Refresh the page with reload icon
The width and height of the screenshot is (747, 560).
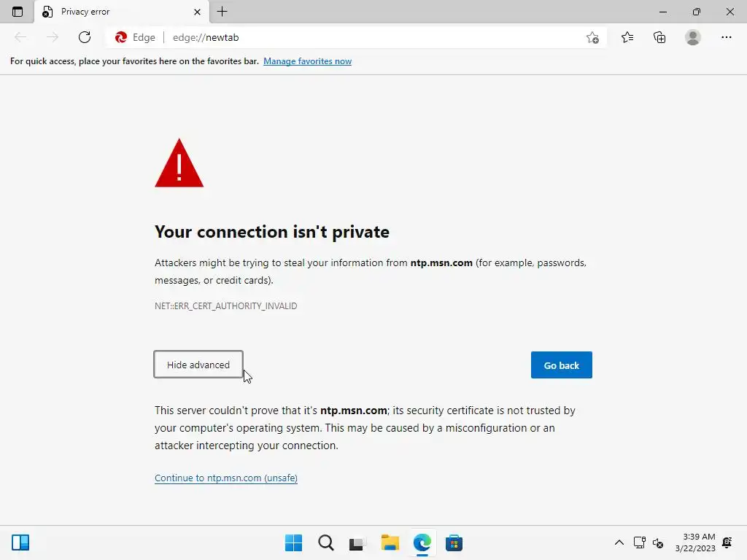point(85,37)
